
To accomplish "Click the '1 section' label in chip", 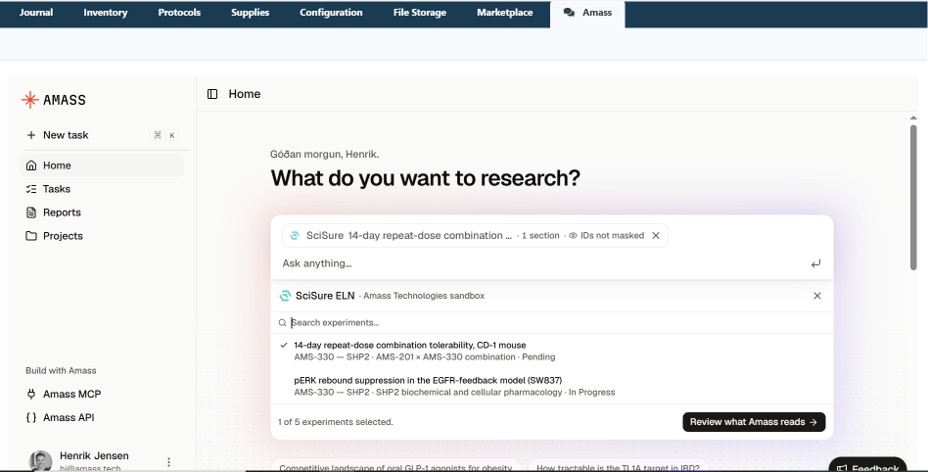I will [540, 235].
